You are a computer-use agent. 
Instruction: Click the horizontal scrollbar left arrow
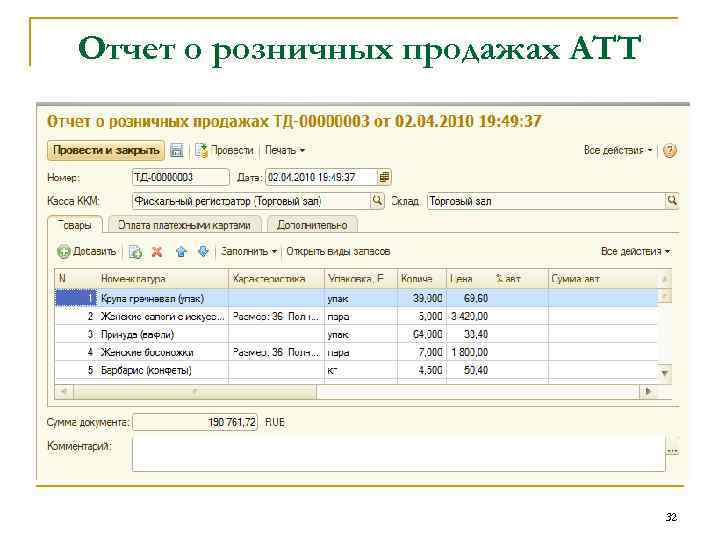[64, 391]
